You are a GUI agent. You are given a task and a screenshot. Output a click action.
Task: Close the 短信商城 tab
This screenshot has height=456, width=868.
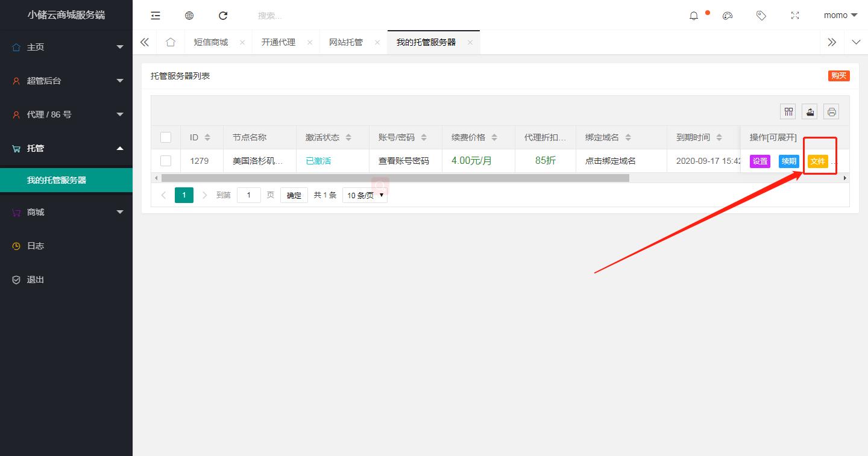click(x=242, y=42)
